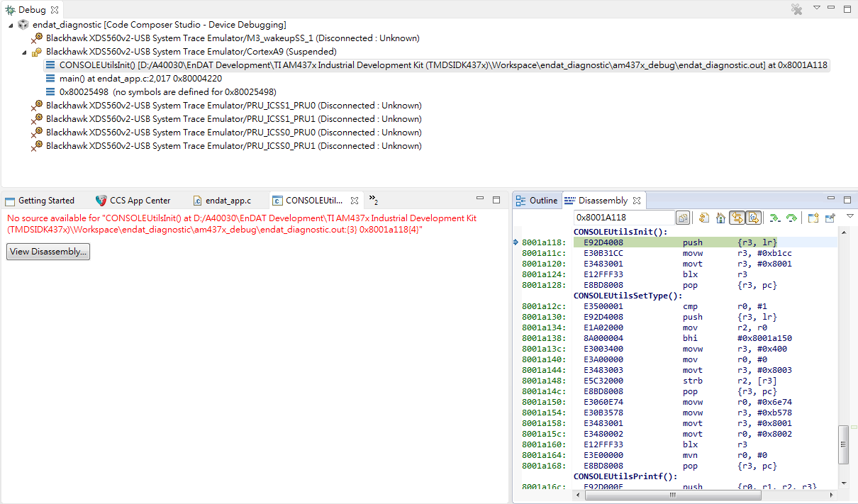Image resolution: width=858 pixels, height=504 pixels.
Task: Click the Disassembly scroll up arrow
Action: point(843,232)
